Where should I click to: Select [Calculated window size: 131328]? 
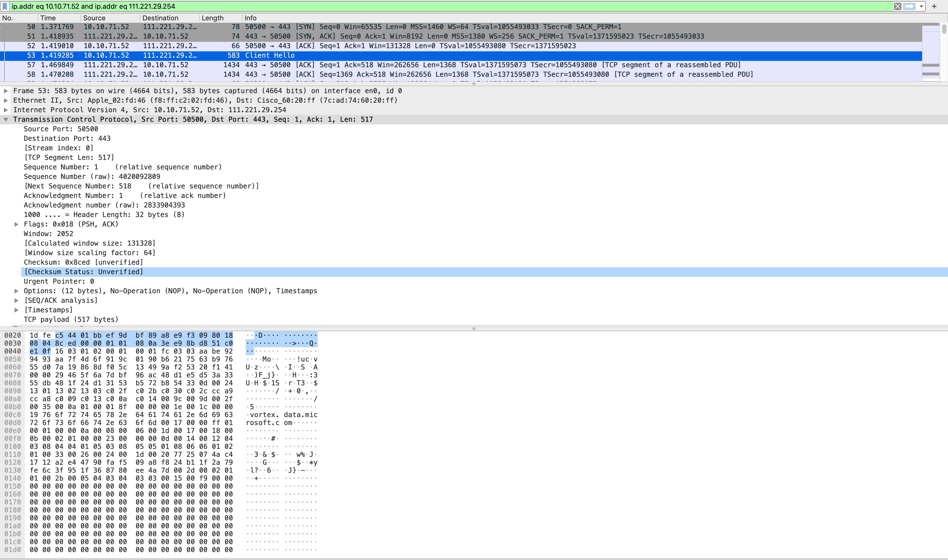90,243
